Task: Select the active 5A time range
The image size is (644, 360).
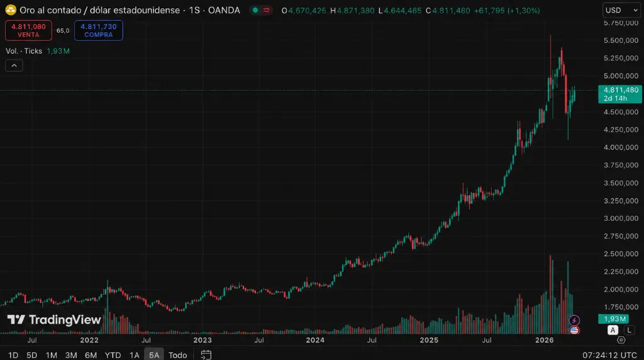Action: 154,355
